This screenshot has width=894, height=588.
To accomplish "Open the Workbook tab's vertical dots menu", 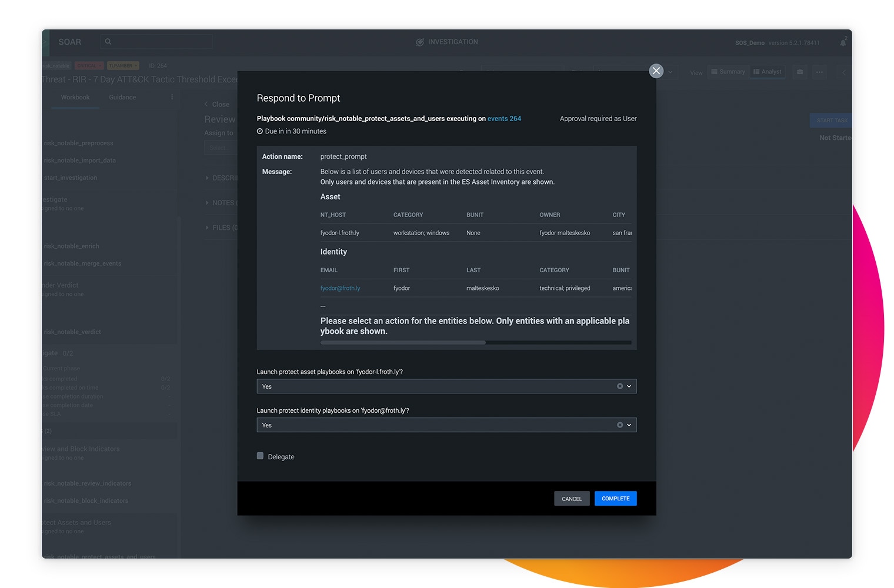I will tap(172, 97).
